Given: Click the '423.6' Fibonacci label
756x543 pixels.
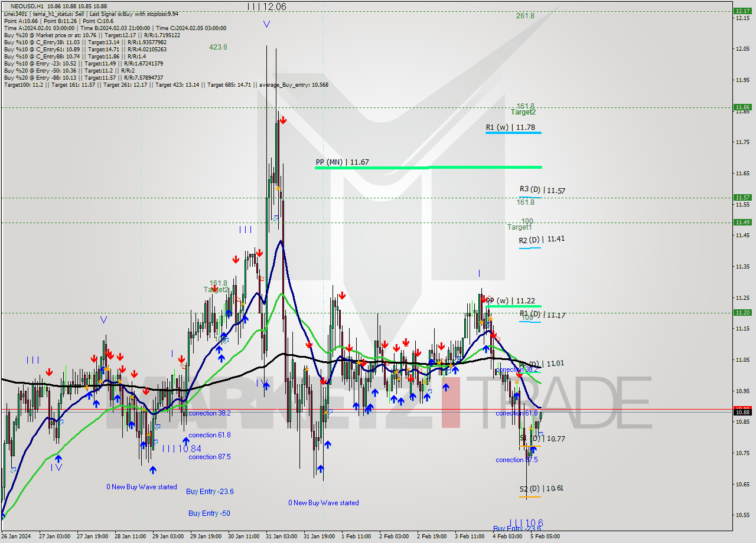Looking at the screenshot, I should point(218,47).
